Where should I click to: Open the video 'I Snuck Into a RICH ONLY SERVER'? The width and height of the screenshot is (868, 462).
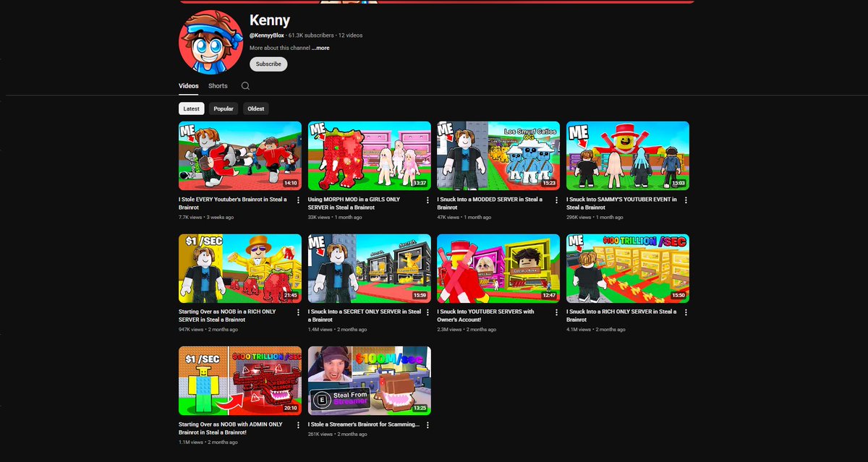point(628,268)
